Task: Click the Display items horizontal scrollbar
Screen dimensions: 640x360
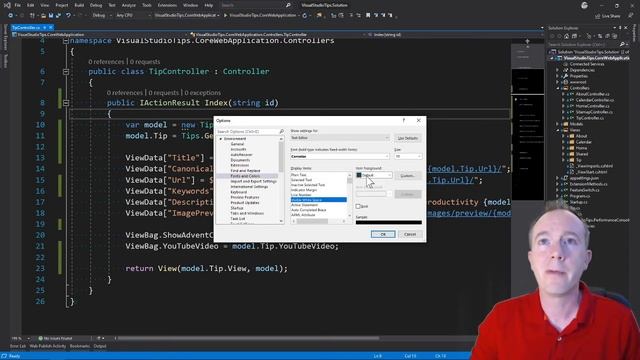Action: [x=318, y=221]
